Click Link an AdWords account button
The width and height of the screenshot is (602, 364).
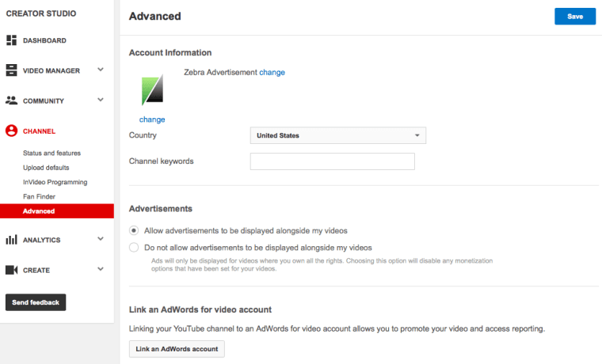pyautogui.click(x=177, y=349)
